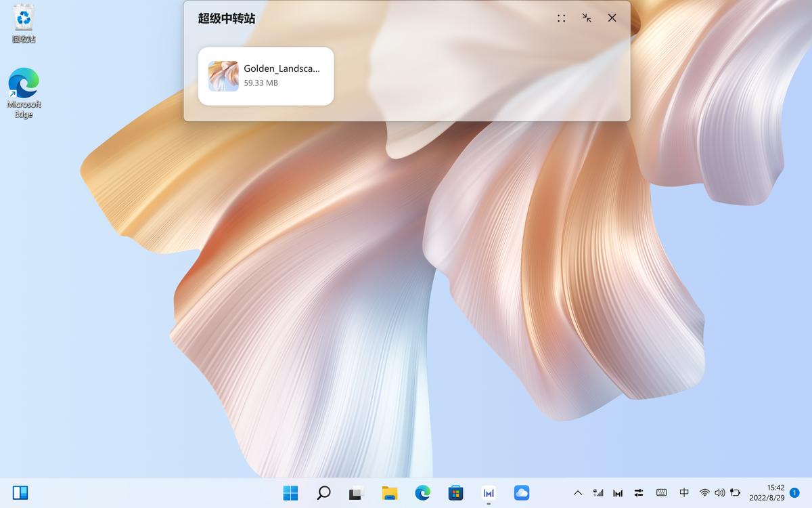Launch Edge browser from the taskbar
The image size is (812, 508).
pos(422,492)
